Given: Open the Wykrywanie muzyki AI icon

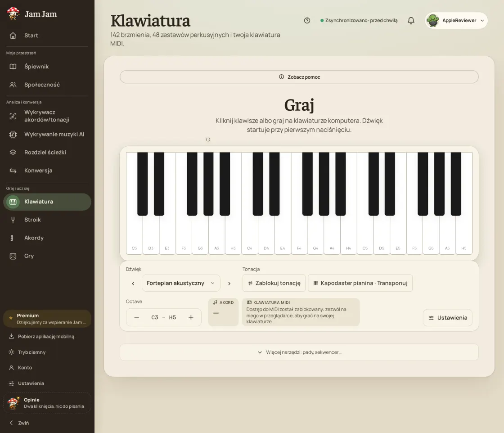Looking at the screenshot, I should click(13, 135).
